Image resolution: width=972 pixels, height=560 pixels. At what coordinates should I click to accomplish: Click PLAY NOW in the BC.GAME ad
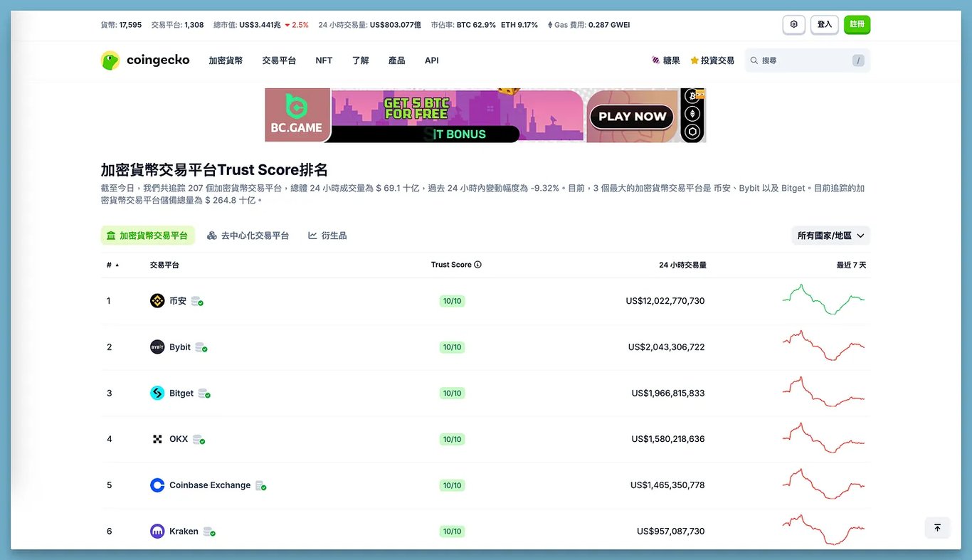coord(632,117)
